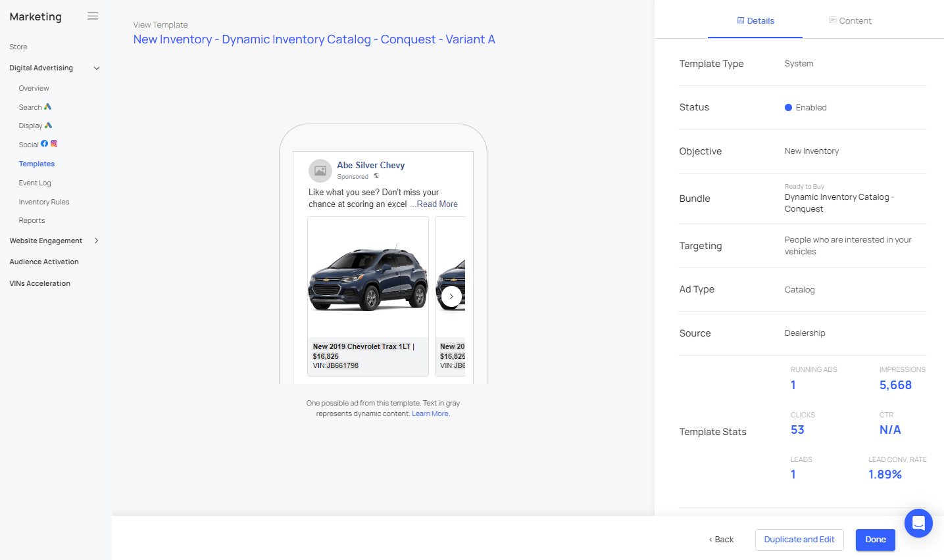944x560 pixels.
Task: Expand the Website Engagement section
Action: tap(97, 241)
